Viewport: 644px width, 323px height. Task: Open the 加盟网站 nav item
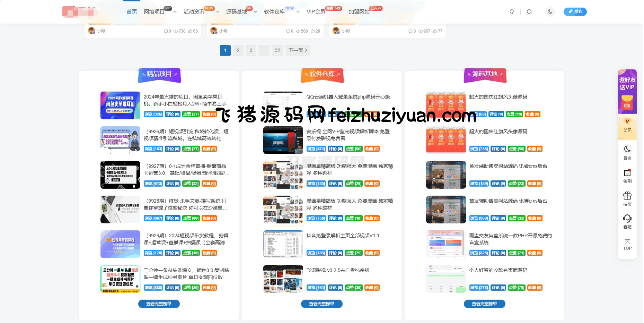pos(359,12)
